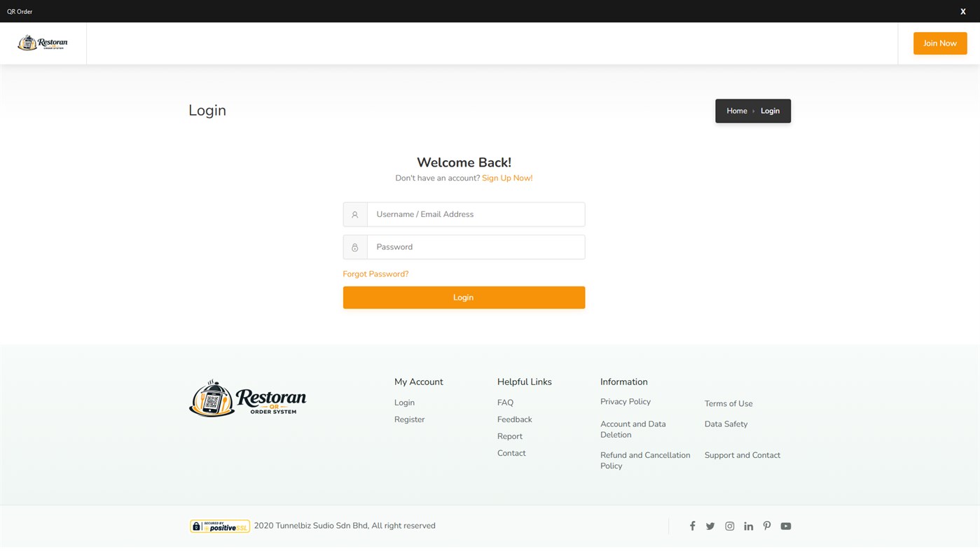Click the 'Information' footer heading
The image size is (980, 551).
[624, 382]
